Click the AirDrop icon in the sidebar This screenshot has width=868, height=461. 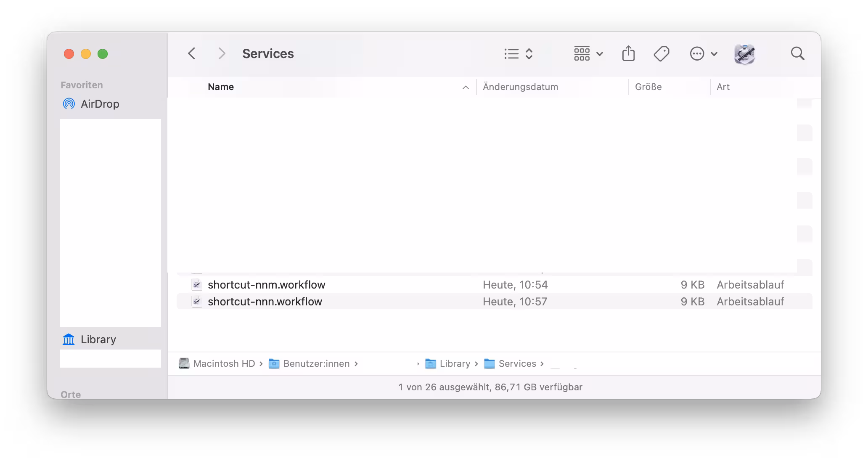pos(70,103)
